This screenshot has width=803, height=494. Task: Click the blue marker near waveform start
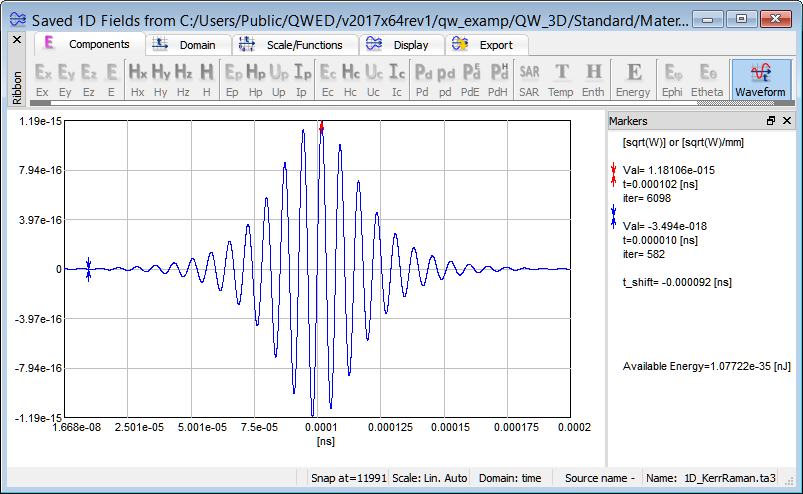point(89,268)
